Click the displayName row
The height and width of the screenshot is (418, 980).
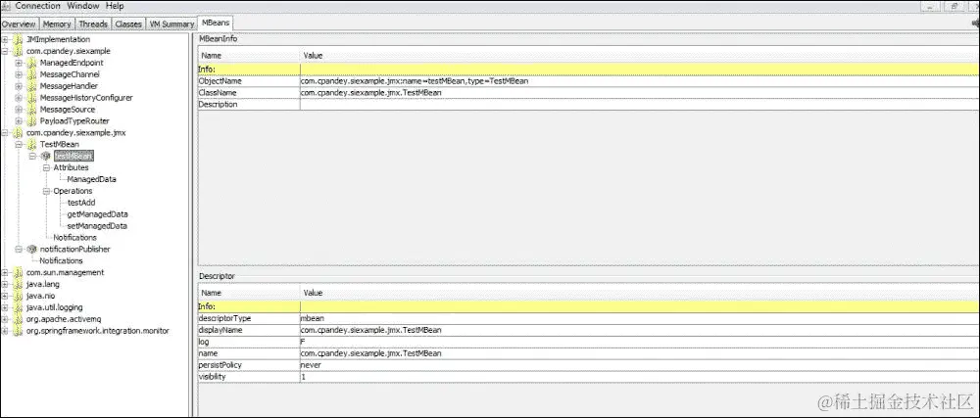point(588,330)
